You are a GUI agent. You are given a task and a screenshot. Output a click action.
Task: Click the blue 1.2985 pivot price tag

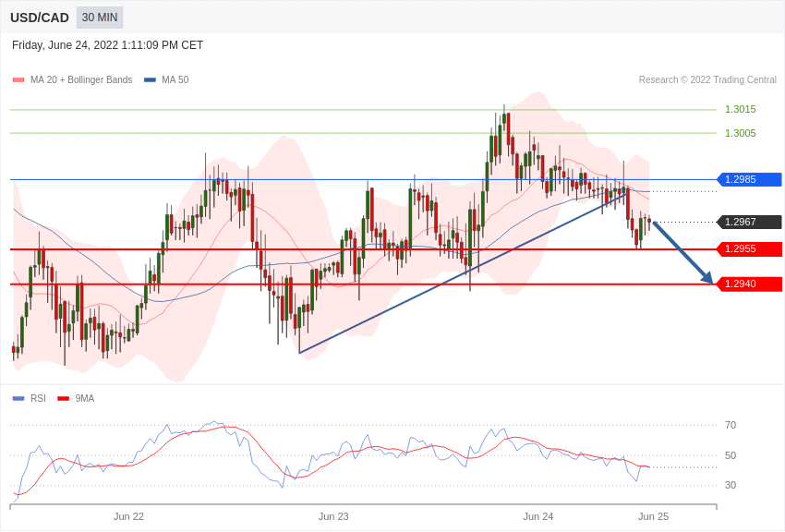[x=750, y=179]
